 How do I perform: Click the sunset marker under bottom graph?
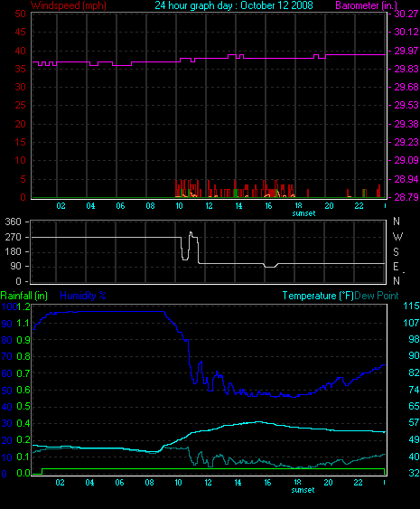click(303, 490)
